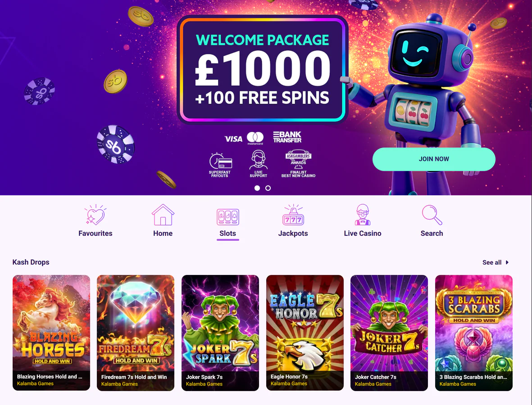Image resolution: width=532 pixels, height=405 pixels.
Task: Go to the Home house icon
Action: (163, 215)
